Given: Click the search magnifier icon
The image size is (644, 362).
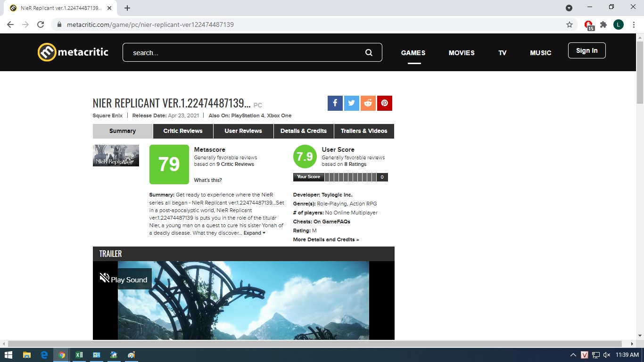Looking at the screenshot, I should pos(369,53).
